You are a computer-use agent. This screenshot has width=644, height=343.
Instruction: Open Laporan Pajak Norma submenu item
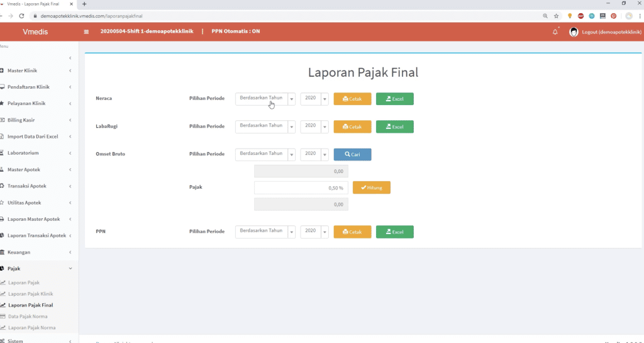click(x=31, y=328)
